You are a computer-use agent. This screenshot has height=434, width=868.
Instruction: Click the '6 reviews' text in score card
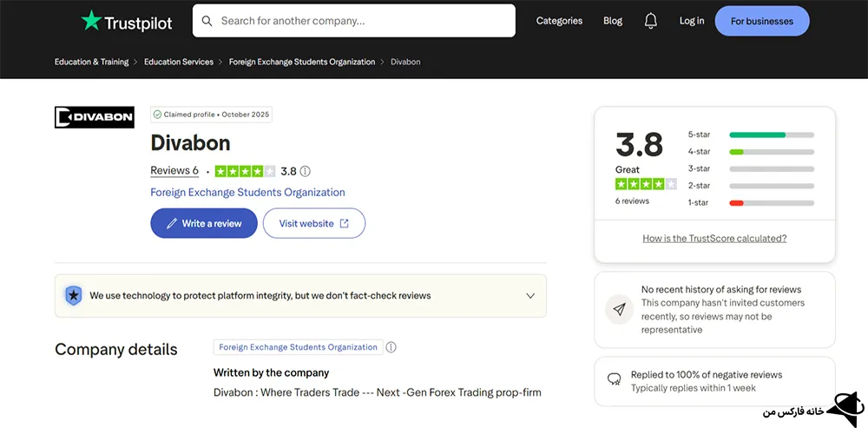pyautogui.click(x=632, y=201)
